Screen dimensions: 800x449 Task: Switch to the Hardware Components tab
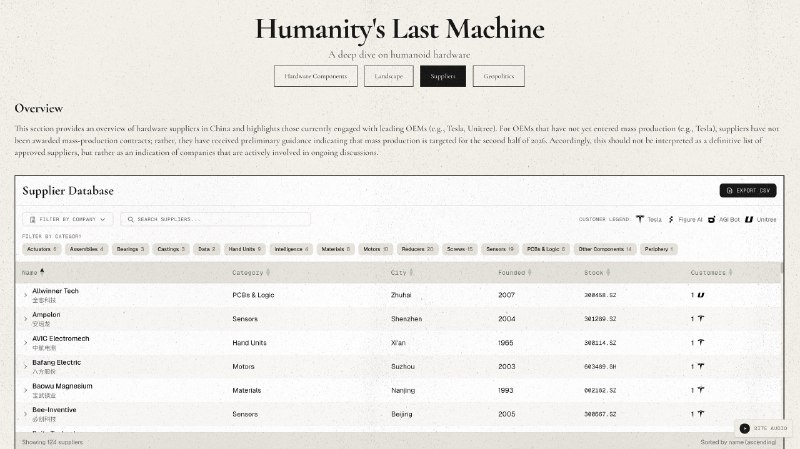(x=315, y=76)
